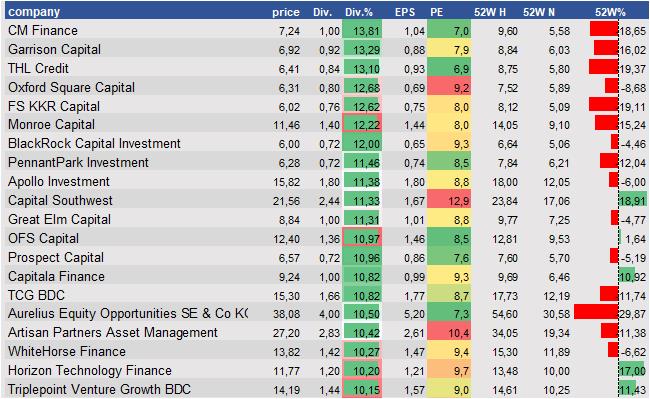This screenshot has height=399, width=650.
Task: Select THL Credit's green PE cell 6,9
Action: pos(449,68)
